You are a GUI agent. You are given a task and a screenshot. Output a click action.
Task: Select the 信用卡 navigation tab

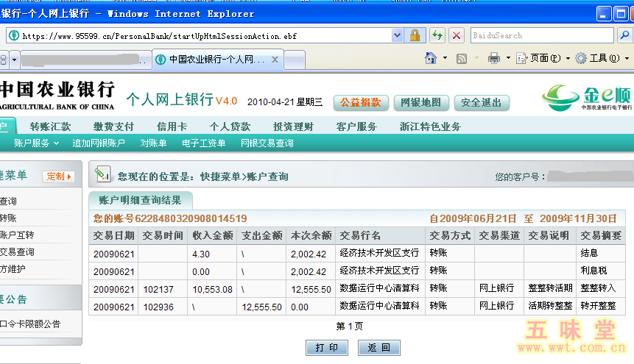[x=172, y=126]
